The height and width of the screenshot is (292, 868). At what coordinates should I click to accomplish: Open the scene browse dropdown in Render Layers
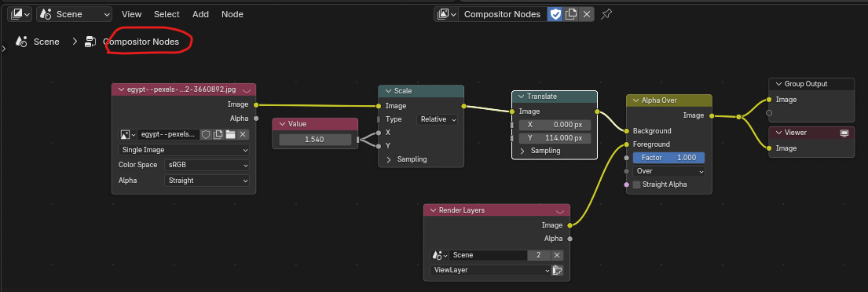tap(440, 255)
